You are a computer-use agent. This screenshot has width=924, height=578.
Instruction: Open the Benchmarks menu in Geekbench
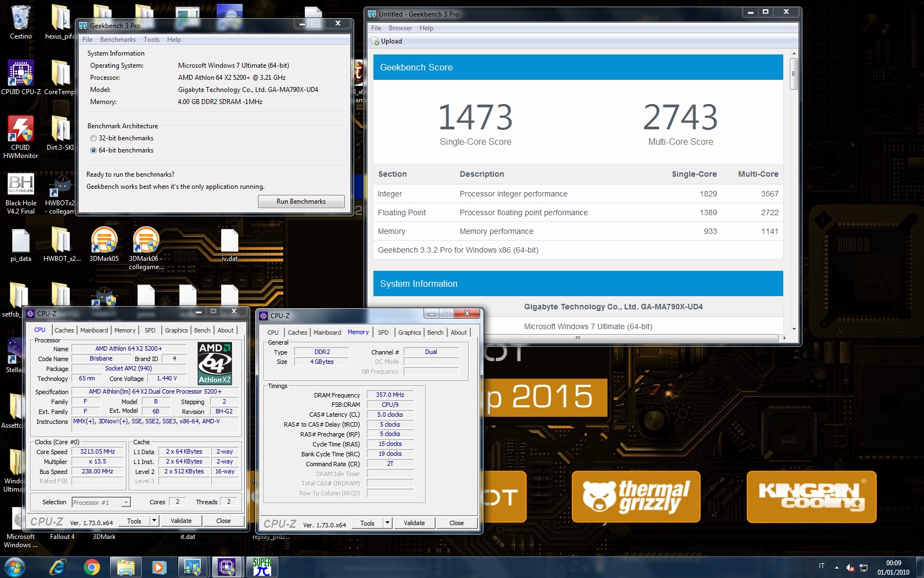pyautogui.click(x=118, y=40)
